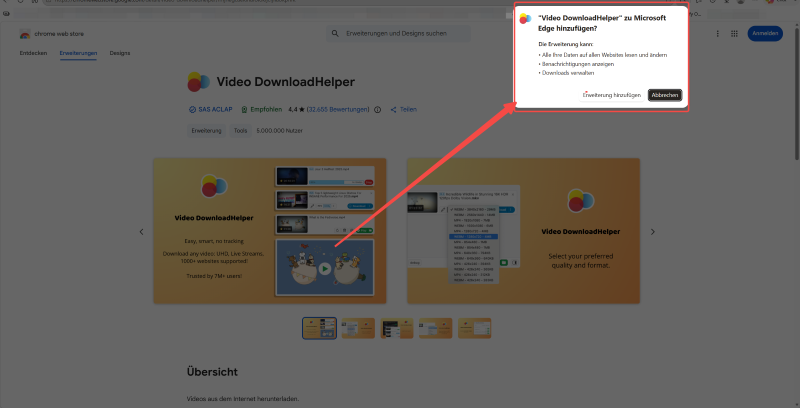Click the 'Downloads verwalten' permission line
Screen dimensions: 800x408
566,73
